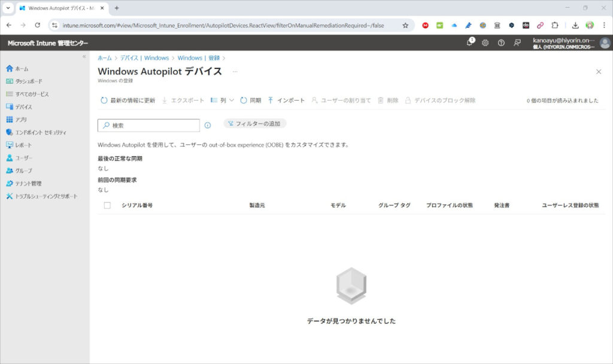
Task: Open a new browser tab with the plus button
Action: [x=117, y=8]
